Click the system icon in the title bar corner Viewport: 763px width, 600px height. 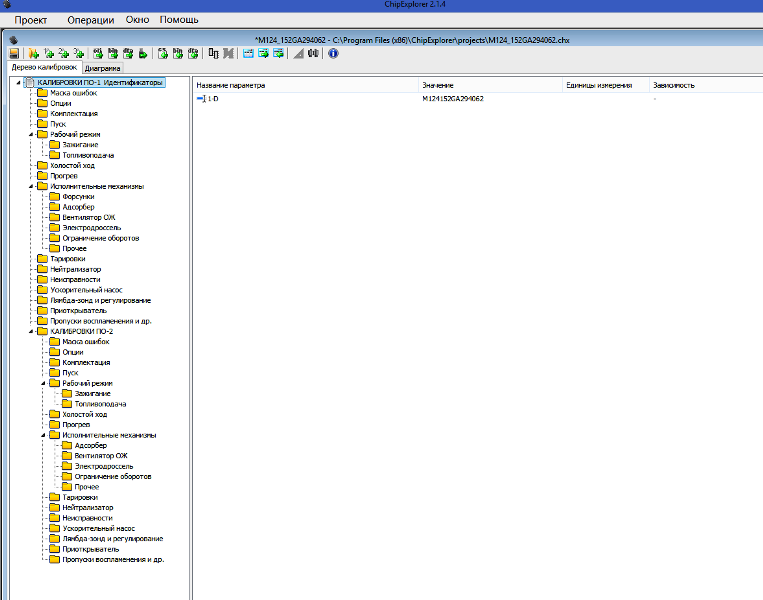[x=9, y=6]
